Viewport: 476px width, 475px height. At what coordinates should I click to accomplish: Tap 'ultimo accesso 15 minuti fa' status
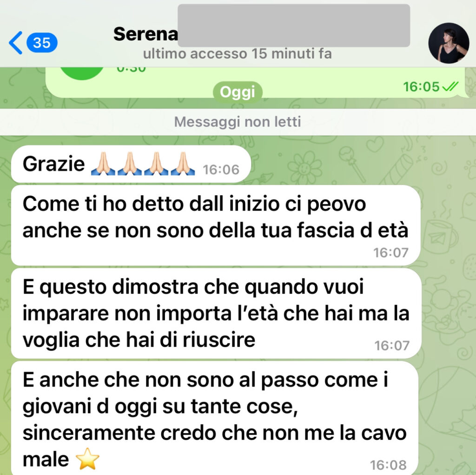238,54
